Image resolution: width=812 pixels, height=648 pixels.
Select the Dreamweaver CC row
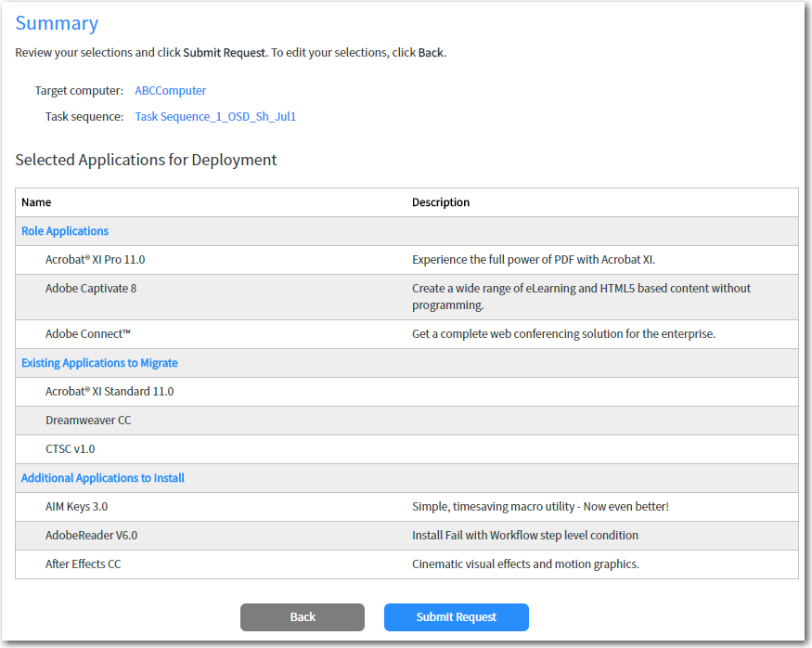click(x=88, y=421)
